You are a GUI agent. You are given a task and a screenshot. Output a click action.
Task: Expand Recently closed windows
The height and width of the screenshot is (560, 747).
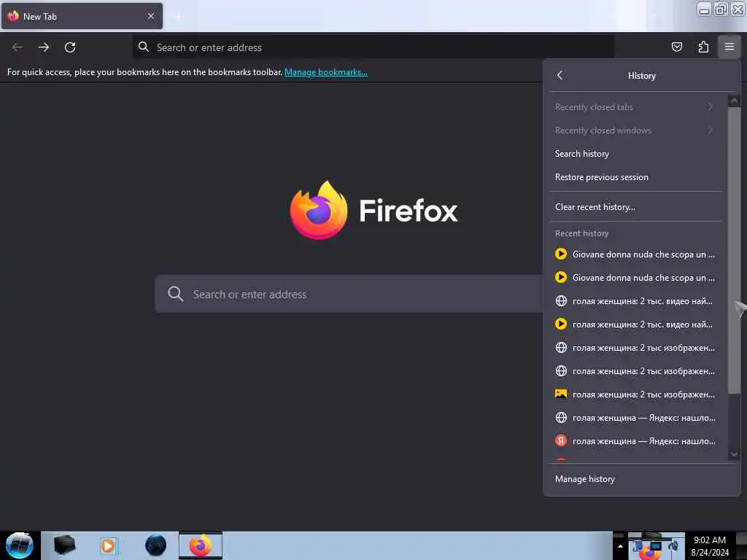635,131
